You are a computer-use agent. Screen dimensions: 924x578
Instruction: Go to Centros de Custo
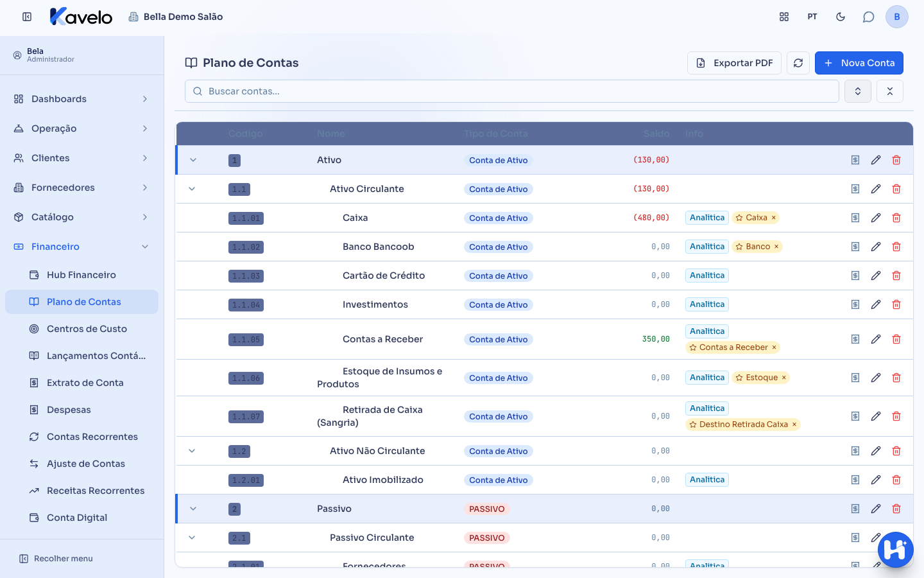pyautogui.click(x=81, y=329)
